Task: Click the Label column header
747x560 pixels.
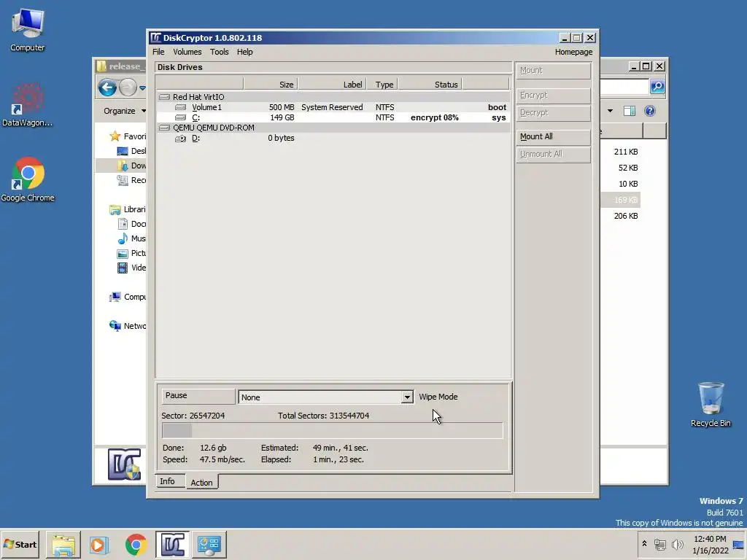Action: 332,85
